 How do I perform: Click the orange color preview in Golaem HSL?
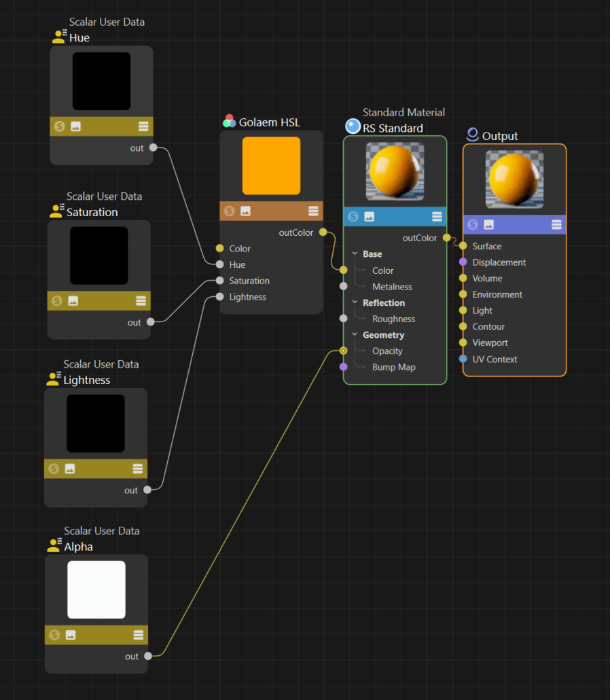click(271, 166)
